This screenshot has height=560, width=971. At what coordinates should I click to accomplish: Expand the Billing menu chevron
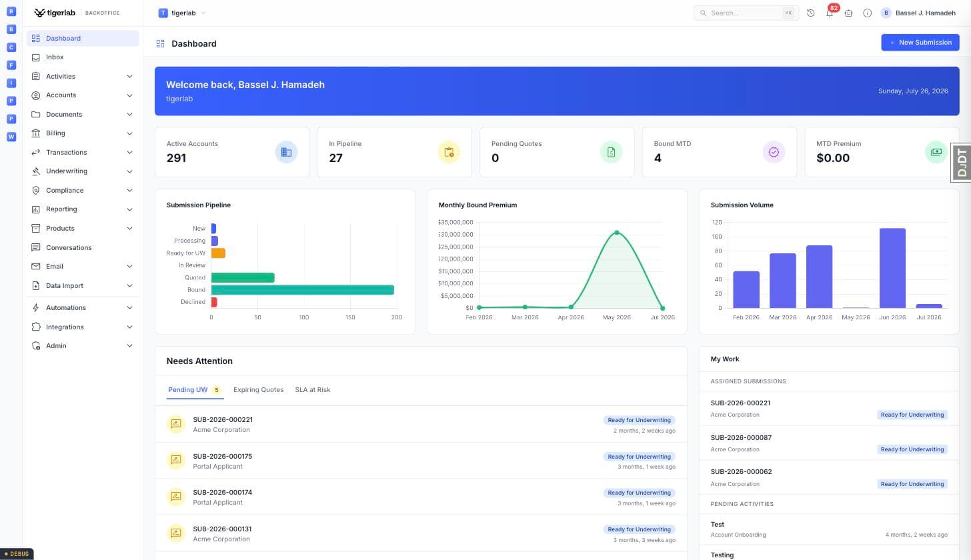coord(129,133)
